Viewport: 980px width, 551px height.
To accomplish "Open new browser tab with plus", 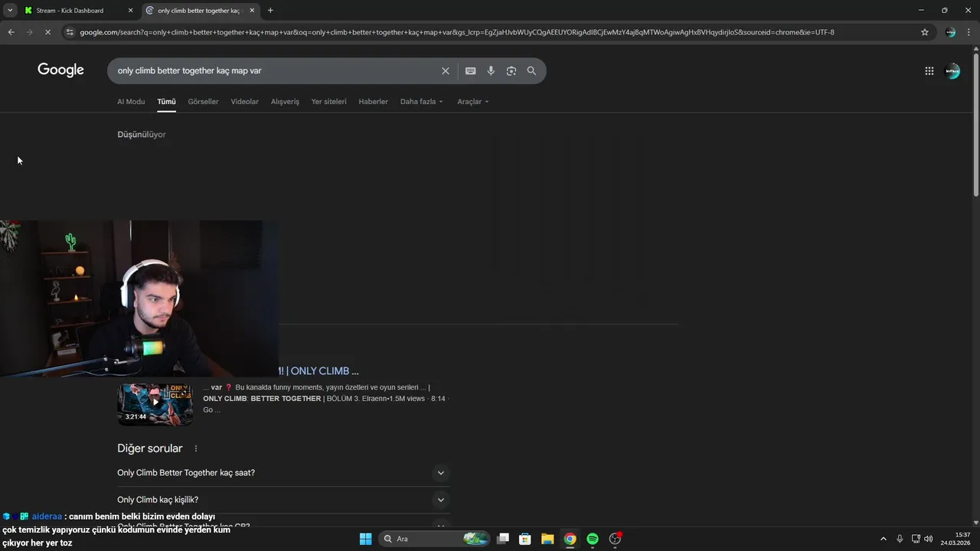I will point(270,11).
